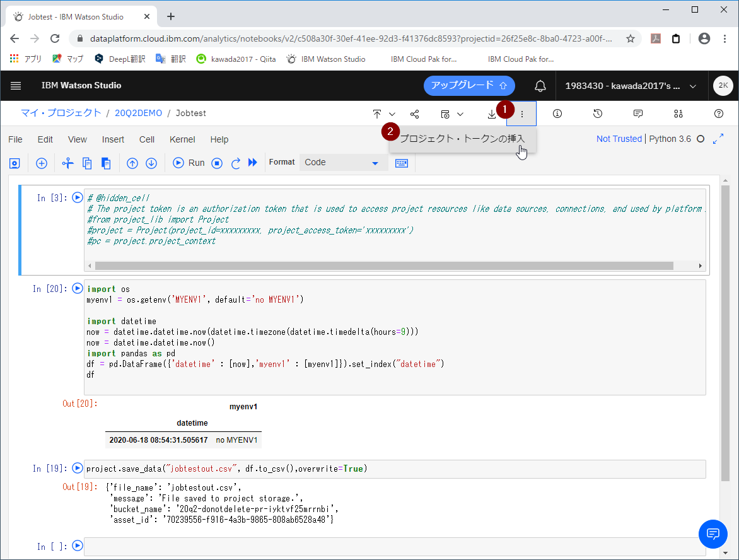Open the Help menu
Viewport: 739px width, 560px height.
pos(219,139)
